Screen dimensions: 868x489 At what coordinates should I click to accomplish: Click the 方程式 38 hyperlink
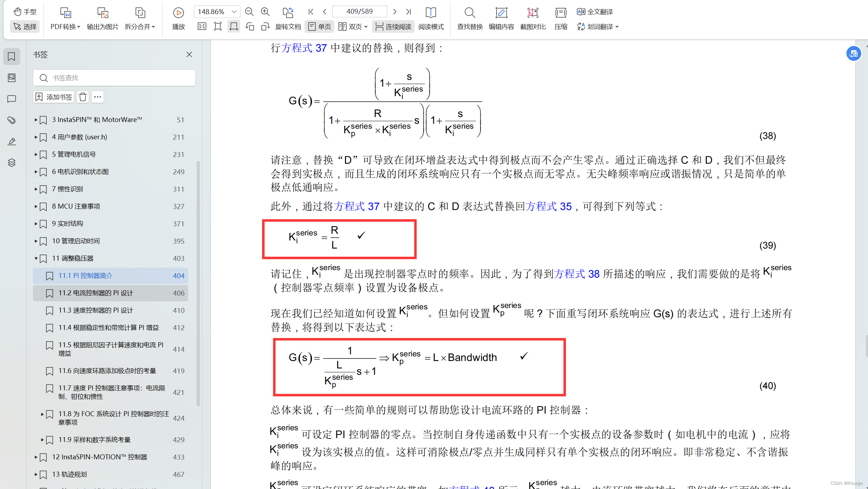pyautogui.click(x=577, y=273)
